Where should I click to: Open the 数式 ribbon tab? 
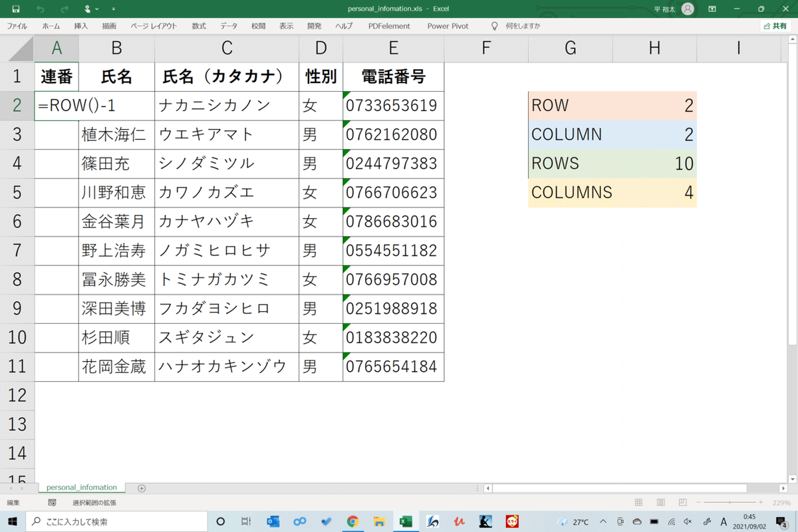point(199,26)
